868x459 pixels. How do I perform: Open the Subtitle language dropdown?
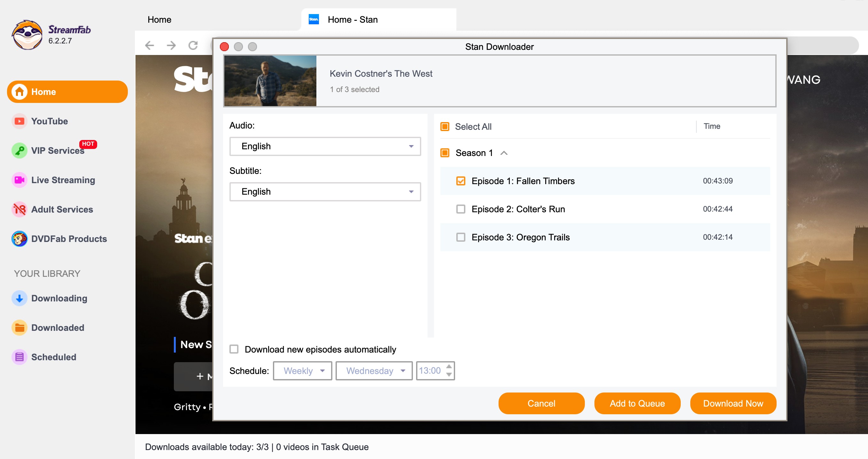pos(325,192)
